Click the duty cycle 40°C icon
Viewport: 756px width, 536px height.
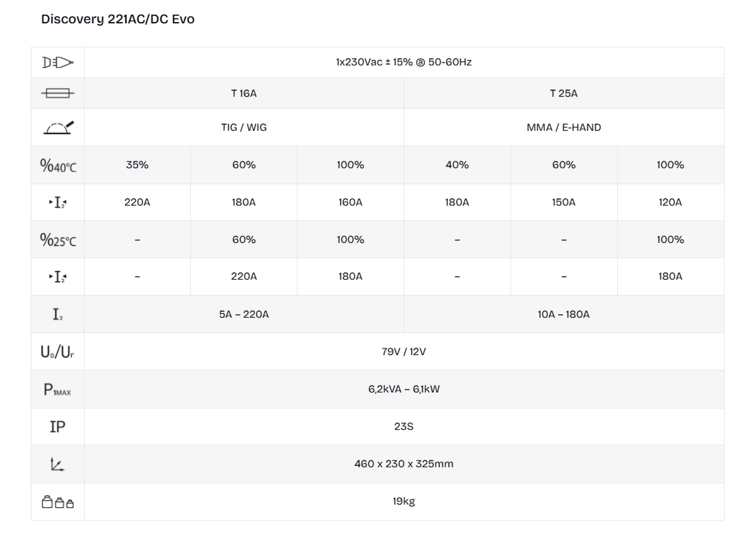click(x=58, y=165)
